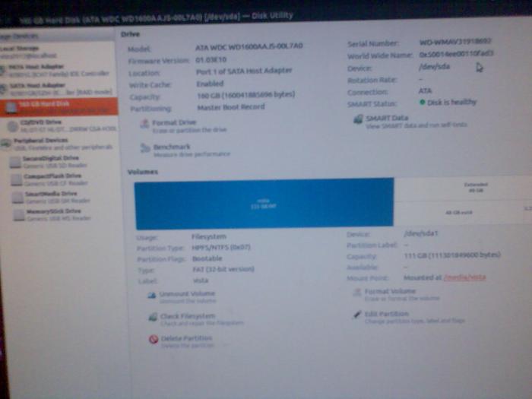Open SMART Data icon

[x=358, y=119]
